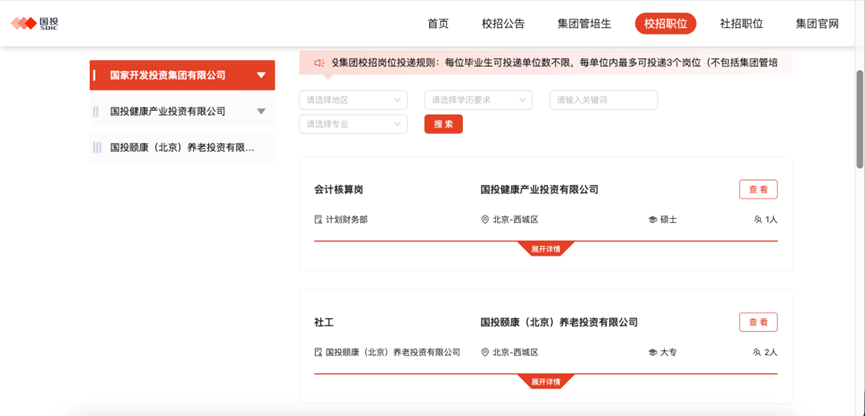Open 集团官网 in navigation

pyautogui.click(x=817, y=24)
